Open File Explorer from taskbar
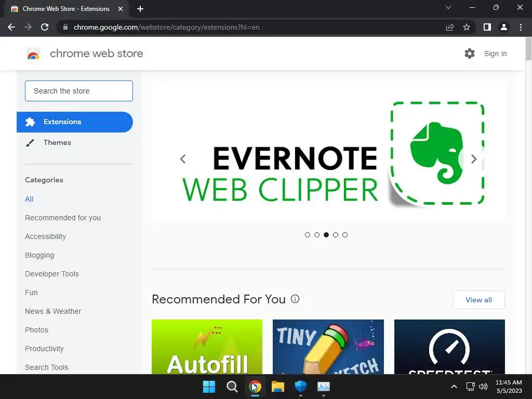This screenshot has height=399, width=532. [x=278, y=387]
